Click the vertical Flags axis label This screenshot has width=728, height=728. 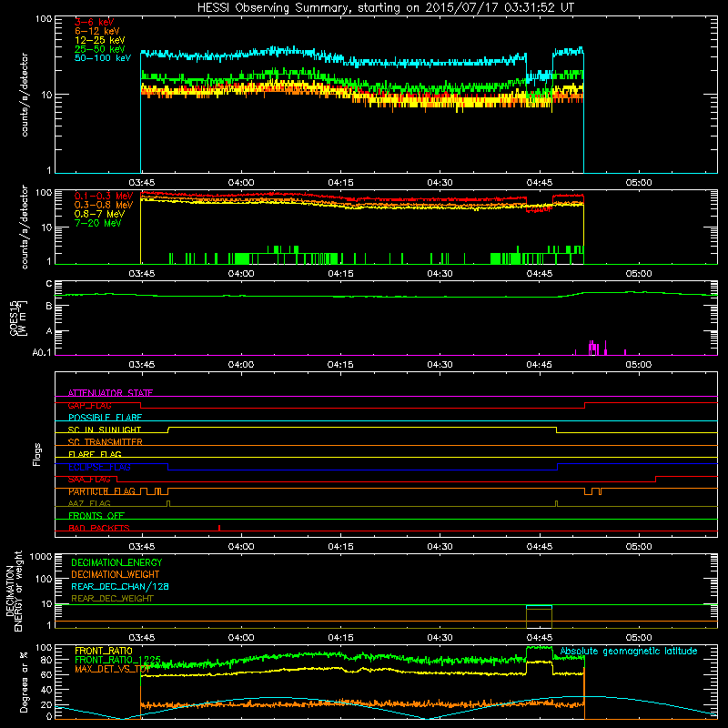point(37,454)
